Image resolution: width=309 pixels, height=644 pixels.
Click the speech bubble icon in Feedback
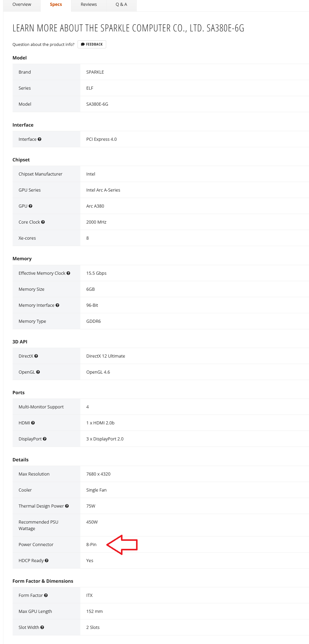pyautogui.click(x=82, y=44)
